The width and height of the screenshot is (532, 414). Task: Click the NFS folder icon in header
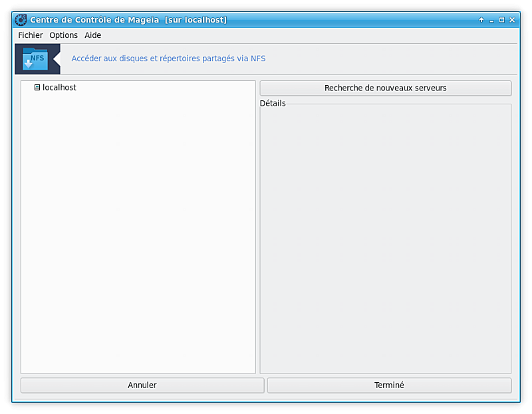[35, 59]
